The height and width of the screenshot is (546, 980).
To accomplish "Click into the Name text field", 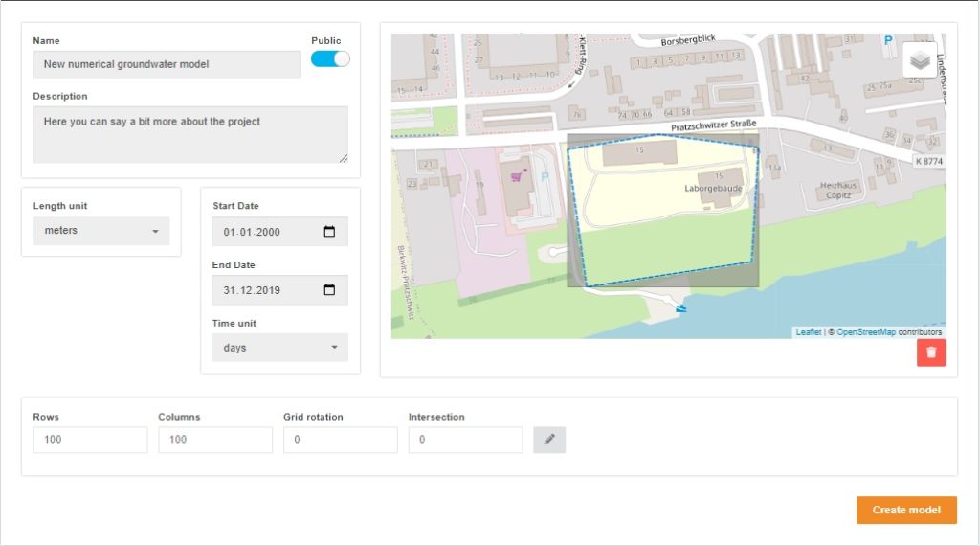I will 167,64.
